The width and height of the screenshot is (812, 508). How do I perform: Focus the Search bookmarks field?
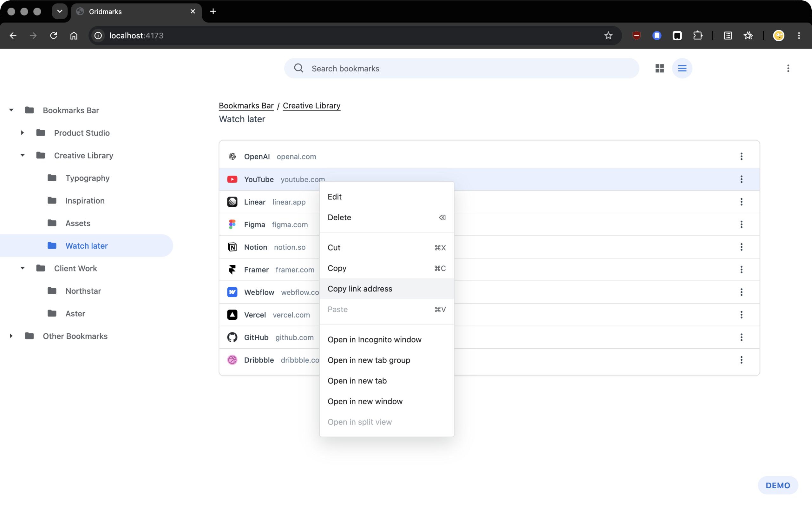(x=462, y=69)
